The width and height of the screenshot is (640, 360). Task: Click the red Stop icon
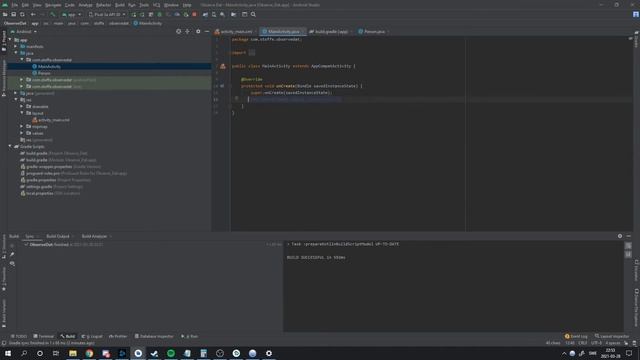click(194, 14)
